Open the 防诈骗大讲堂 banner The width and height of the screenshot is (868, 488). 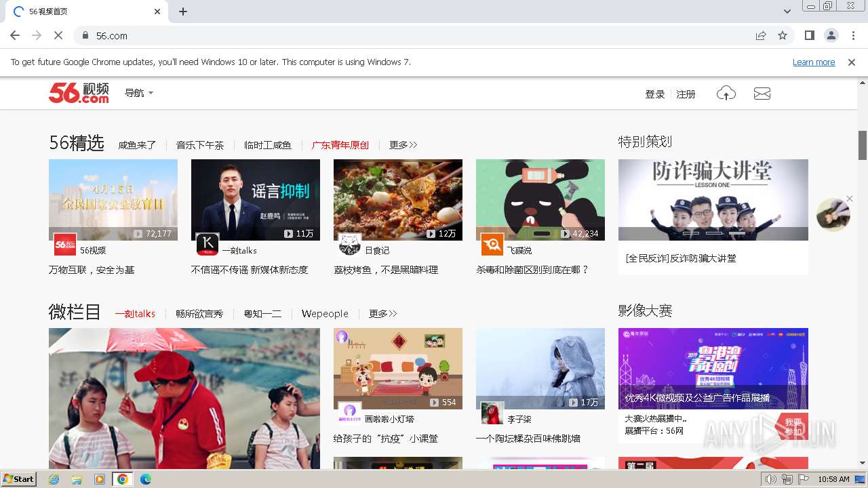[x=713, y=200]
